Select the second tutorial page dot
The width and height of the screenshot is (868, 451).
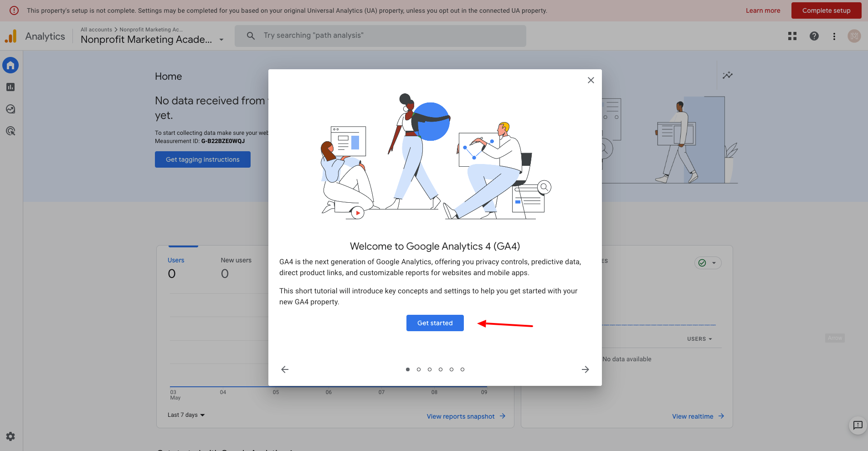(419, 369)
